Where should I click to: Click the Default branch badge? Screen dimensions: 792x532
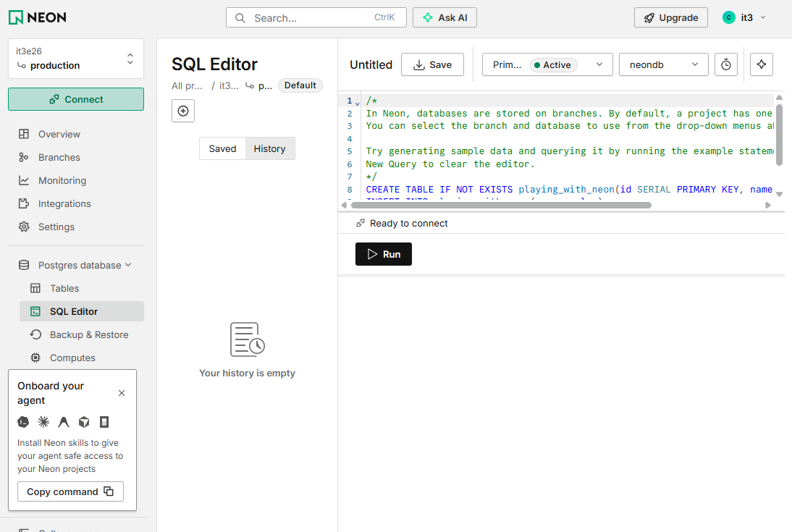pyautogui.click(x=300, y=85)
